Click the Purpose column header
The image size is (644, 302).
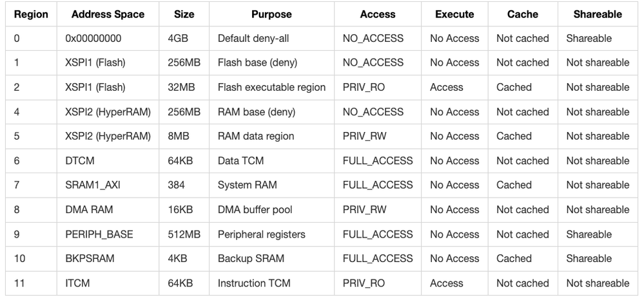(271, 14)
